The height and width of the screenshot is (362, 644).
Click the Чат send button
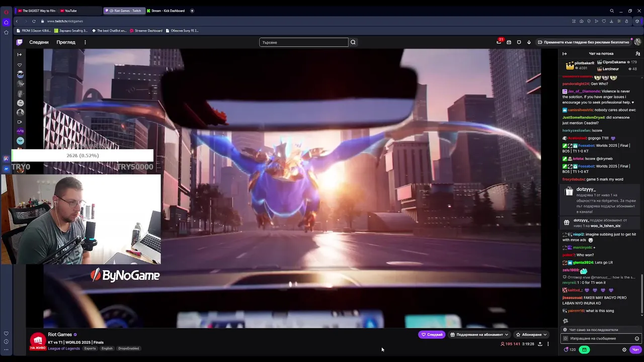point(635,349)
